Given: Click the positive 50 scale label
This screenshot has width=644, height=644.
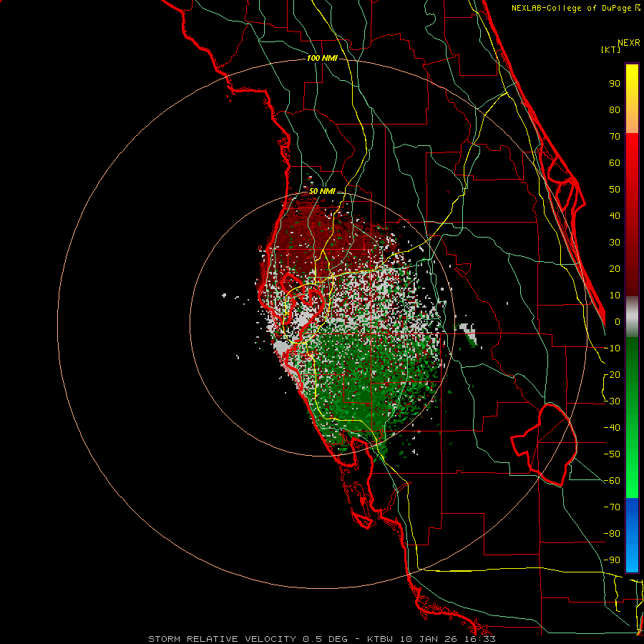Looking at the screenshot, I should (615, 190).
